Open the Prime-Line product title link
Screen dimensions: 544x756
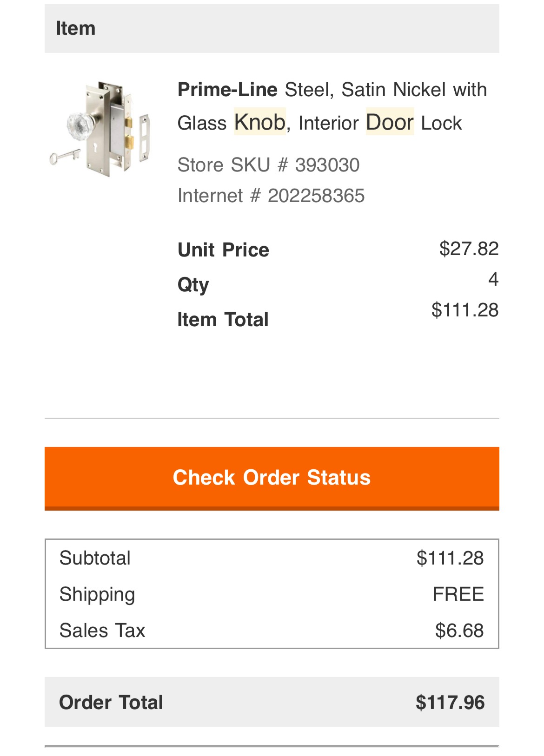click(x=332, y=106)
